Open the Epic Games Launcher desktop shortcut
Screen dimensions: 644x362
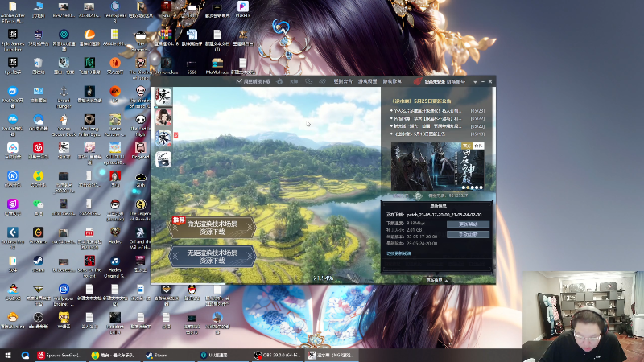13,40
